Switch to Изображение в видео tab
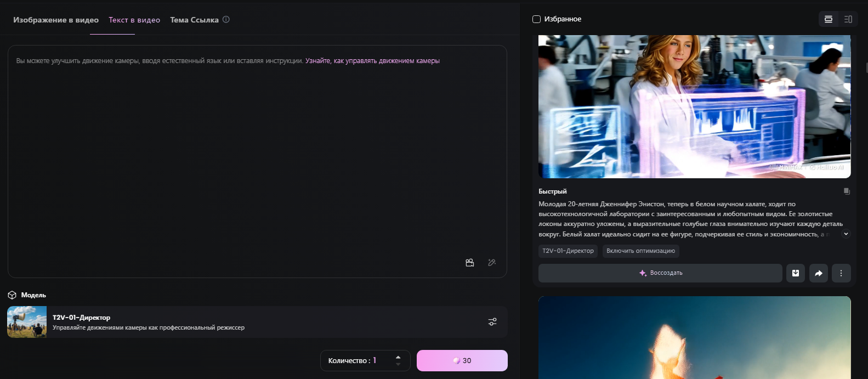The image size is (868, 379). [56, 20]
